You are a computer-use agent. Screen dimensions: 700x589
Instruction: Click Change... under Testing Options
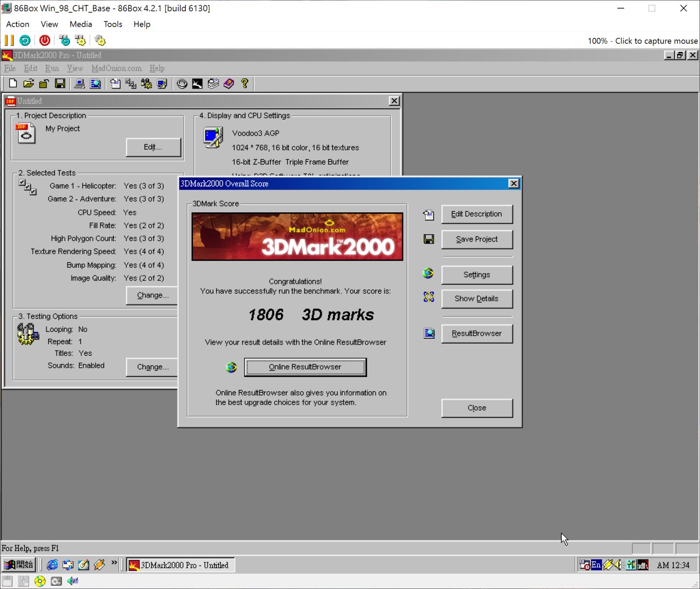click(x=153, y=367)
